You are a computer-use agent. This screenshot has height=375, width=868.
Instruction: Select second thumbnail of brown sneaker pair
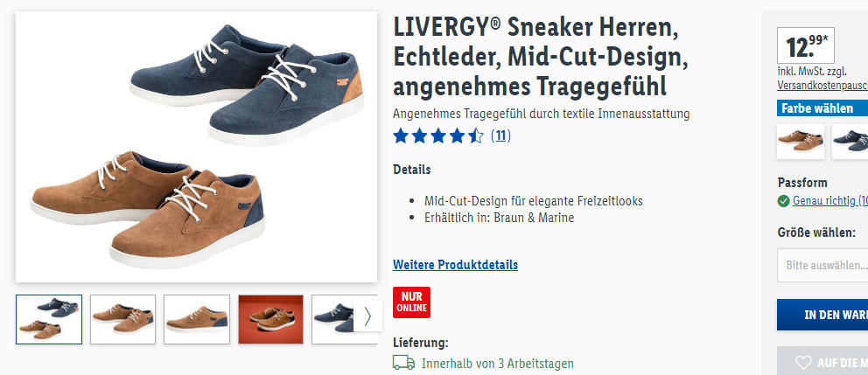tap(122, 320)
